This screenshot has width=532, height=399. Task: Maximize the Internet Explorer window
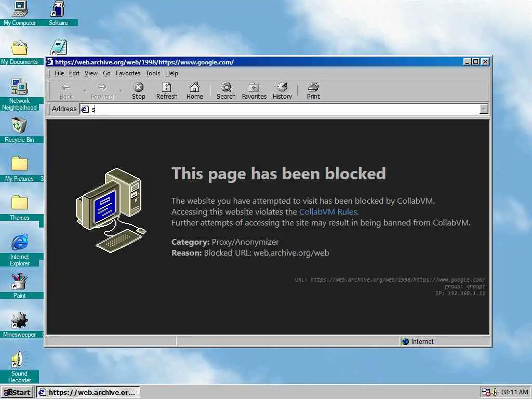coord(476,62)
